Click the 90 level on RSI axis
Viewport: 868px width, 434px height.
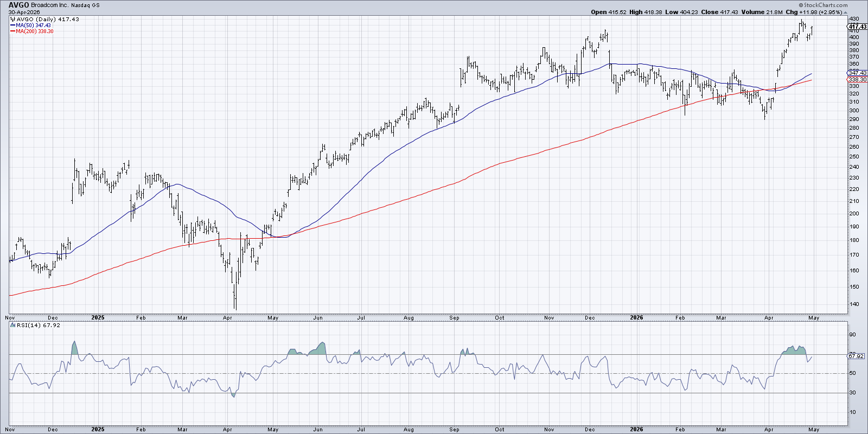(852, 335)
